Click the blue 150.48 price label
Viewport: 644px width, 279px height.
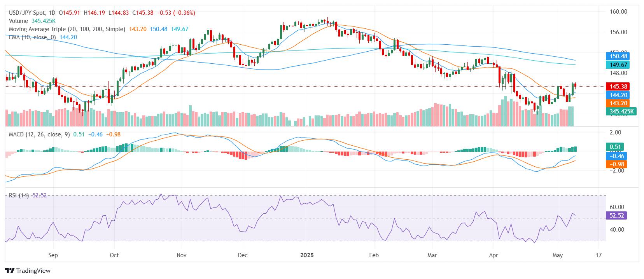click(x=618, y=56)
